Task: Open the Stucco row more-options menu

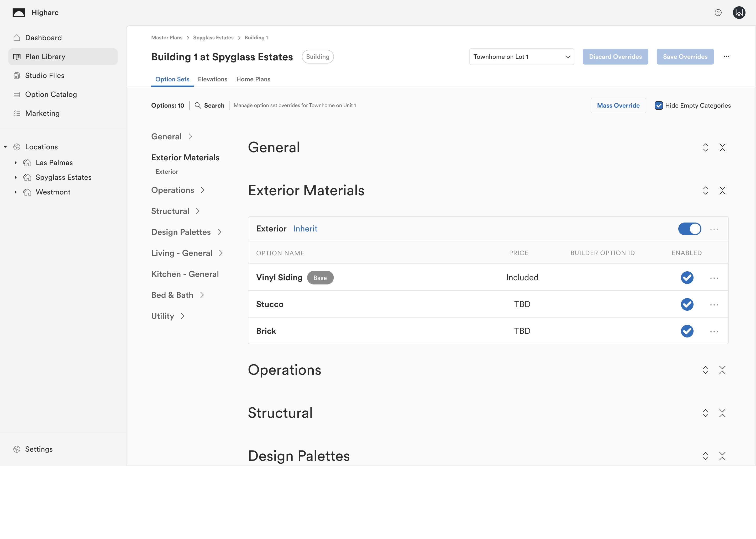Action: click(714, 305)
